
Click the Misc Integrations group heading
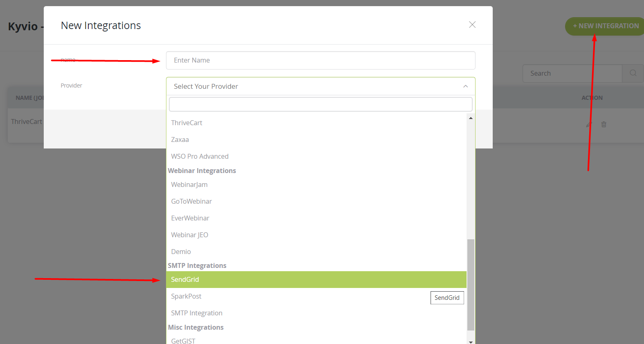196,327
